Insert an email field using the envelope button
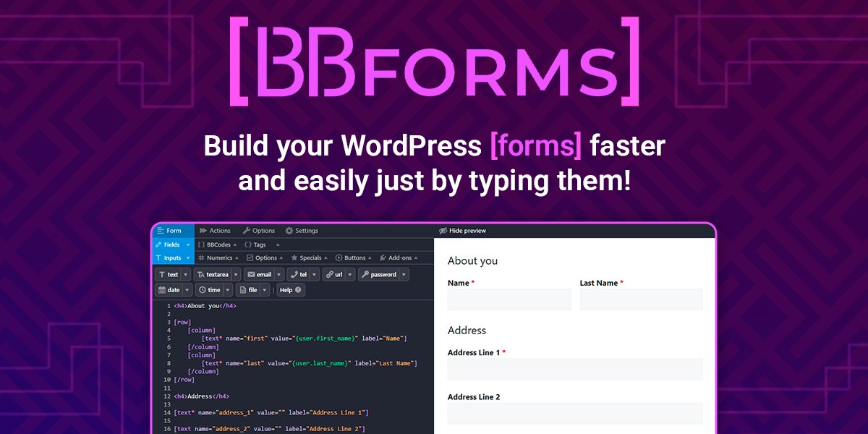 pyautogui.click(x=258, y=275)
